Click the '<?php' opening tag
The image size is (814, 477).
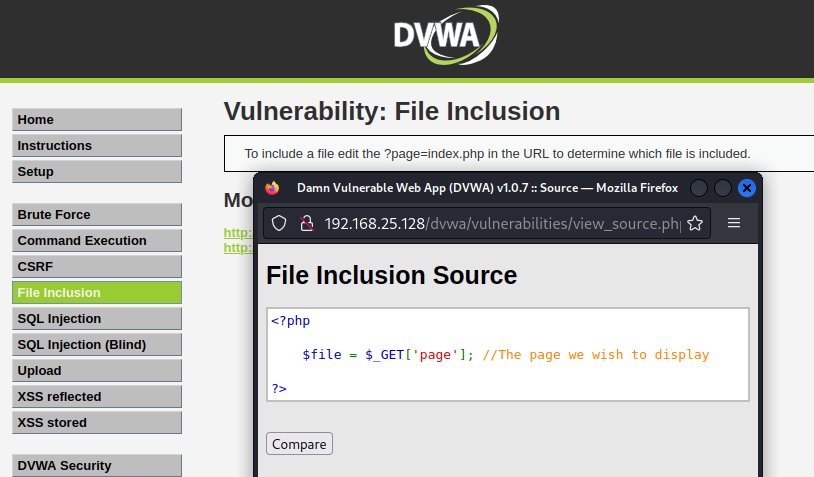[291, 321]
